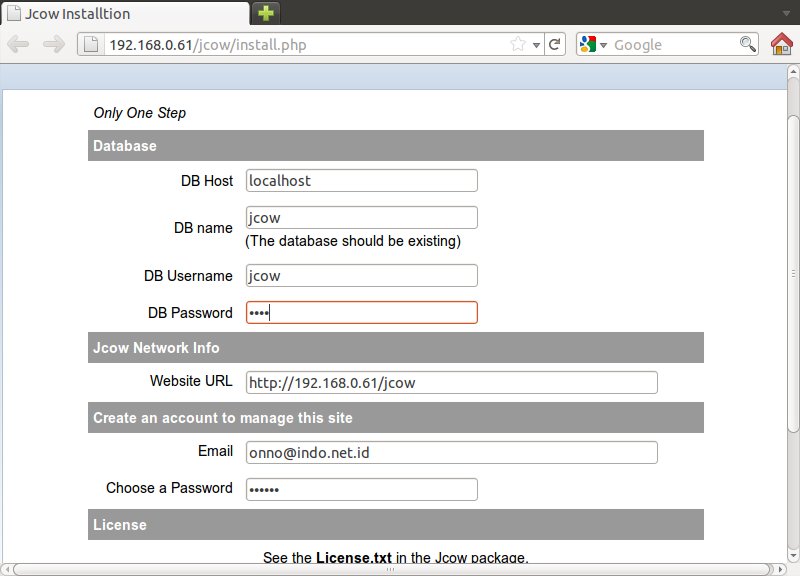Click the Google search engine icon

click(587, 44)
